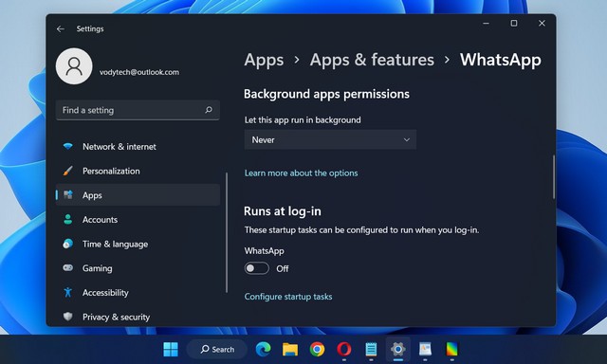This screenshot has width=607, height=364.
Task: Go back with the Settings back arrow
Action: [x=60, y=29]
